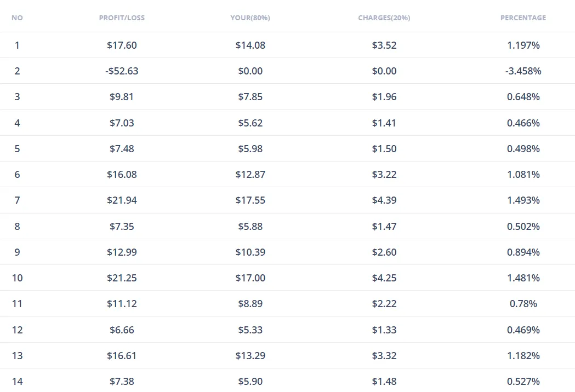Click the -3.458% percentage value

pos(523,71)
